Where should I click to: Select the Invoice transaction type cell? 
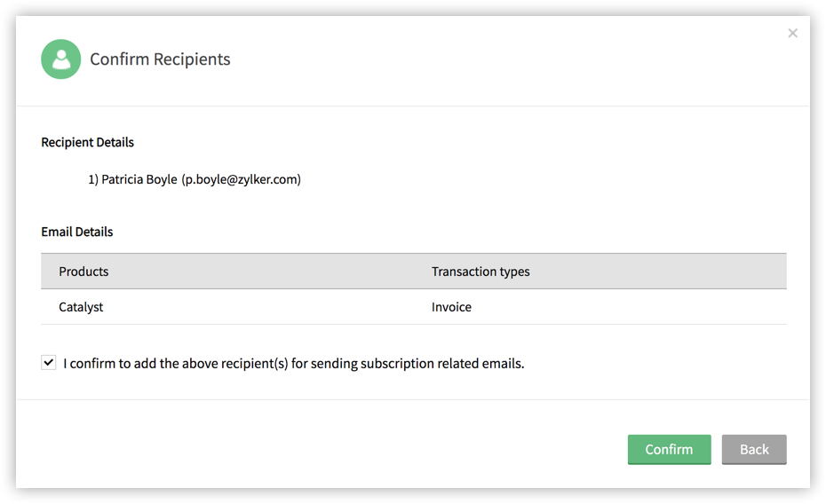(451, 307)
